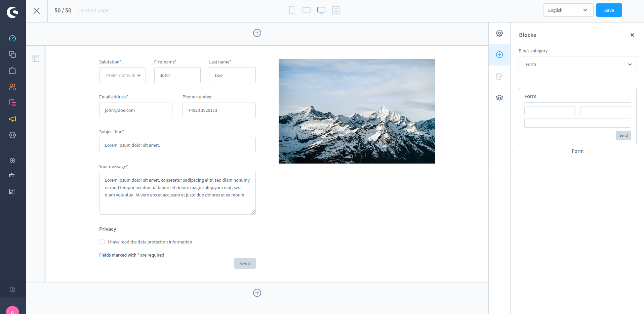Screen dimensions: 644x314
Task: Open the shop building sidebar icon
Action: [x=12, y=191]
